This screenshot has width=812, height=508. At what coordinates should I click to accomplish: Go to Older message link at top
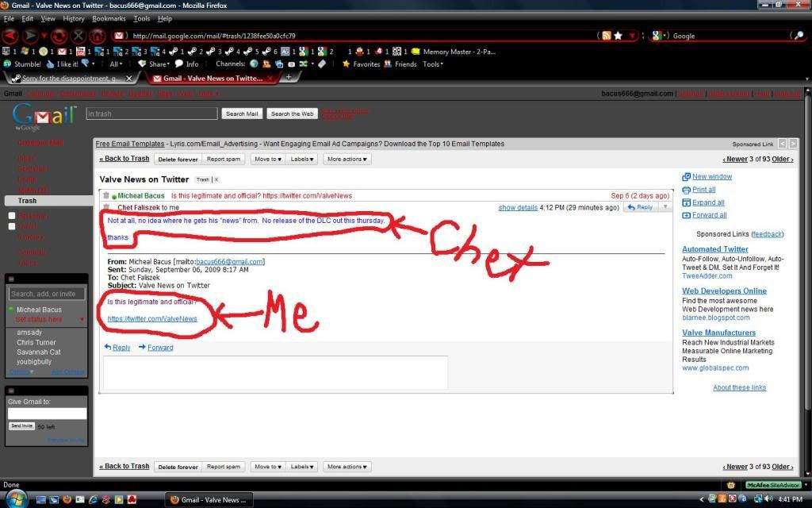point(782,159)
